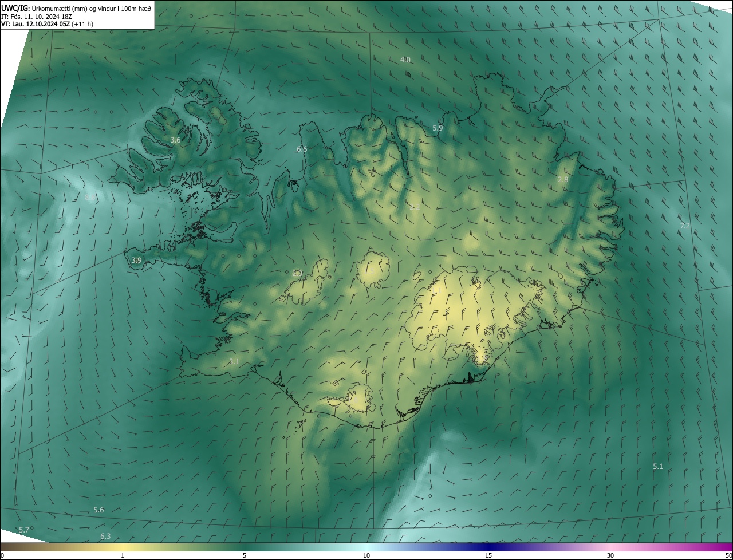Click the title line "UWC/IG: Úrkomumætti (mm) og vindur"
This screenshot has width=733, height=560.
point(76,7)
